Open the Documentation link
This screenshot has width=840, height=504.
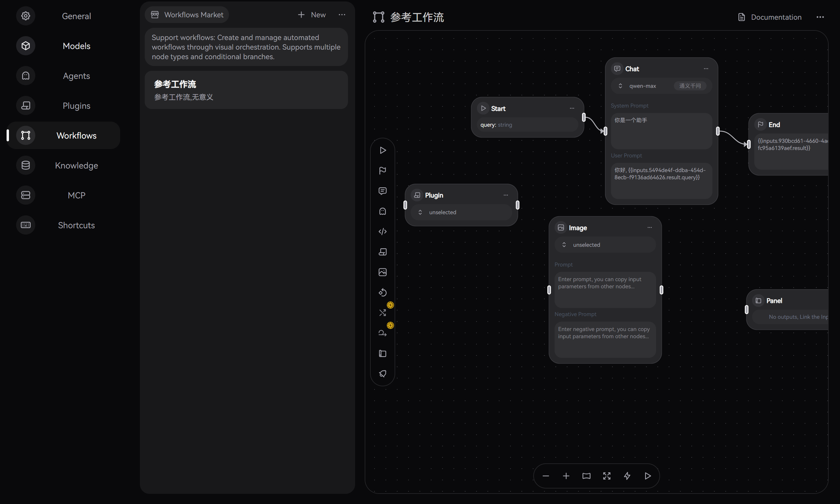tap(770, 17)
